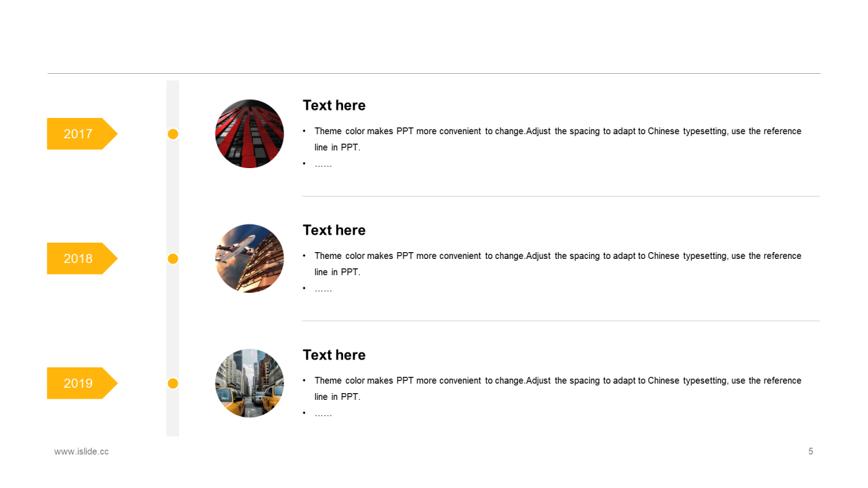868x488 pixels.
Task: Select the 2017 bullet paragraph about theme color
Action: coord(553,139)
